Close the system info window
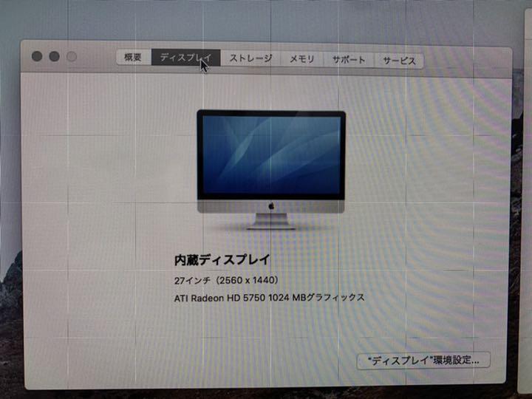Viewport: 532px width, 399px height. pos(37,56)
